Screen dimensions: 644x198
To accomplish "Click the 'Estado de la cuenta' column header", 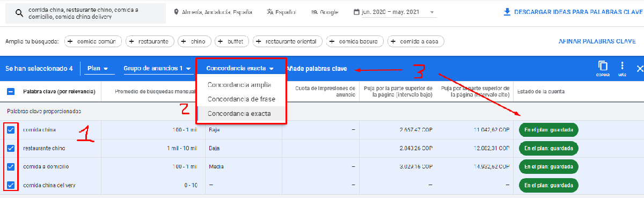I will tap(541, 92).
